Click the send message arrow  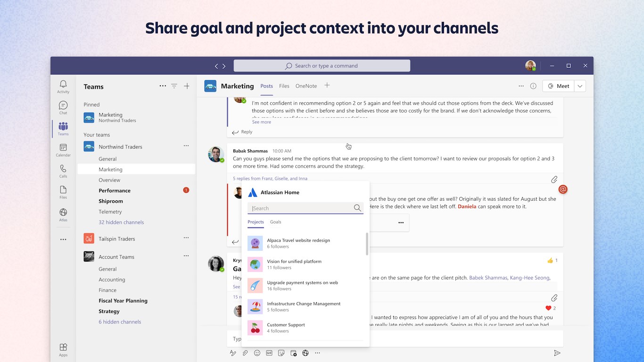coord(557,353)
